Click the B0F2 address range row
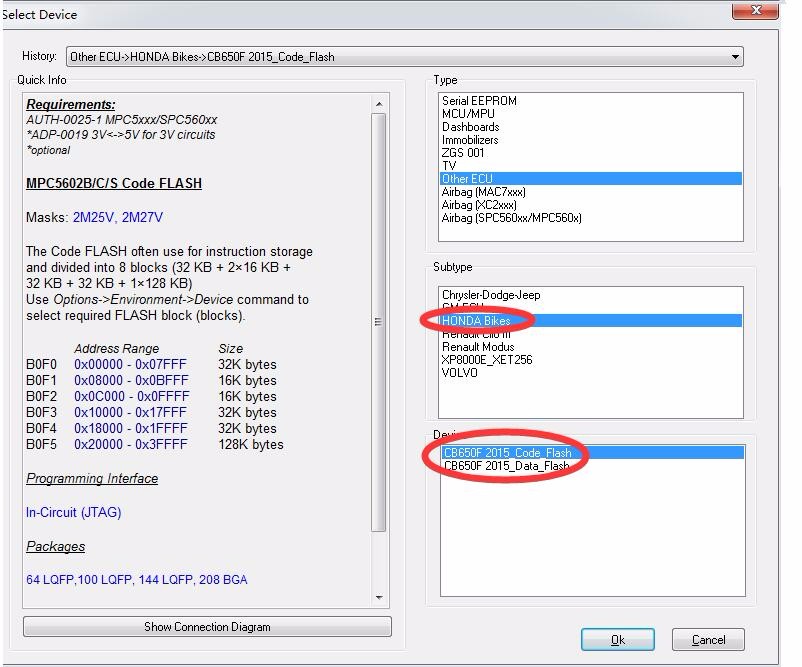 151,396
